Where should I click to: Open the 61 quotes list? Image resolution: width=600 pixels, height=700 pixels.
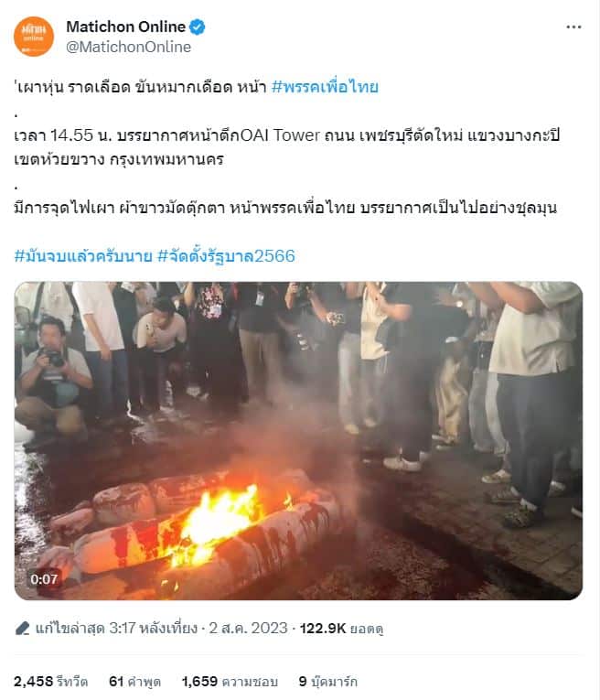[134, 682]
